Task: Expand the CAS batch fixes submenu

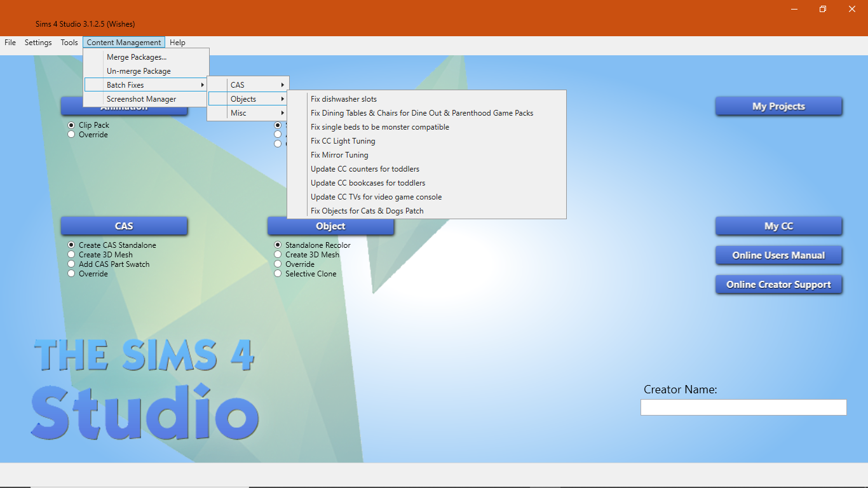Action: 248,85
